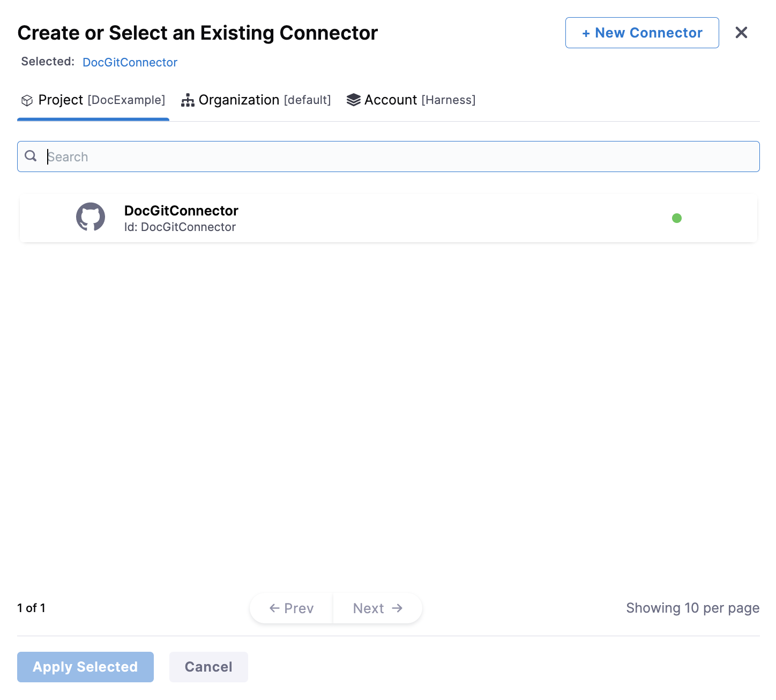The width and height of the screenshot is (776, 700).
Task: Click Apply Selected
Action: [85, 667]
